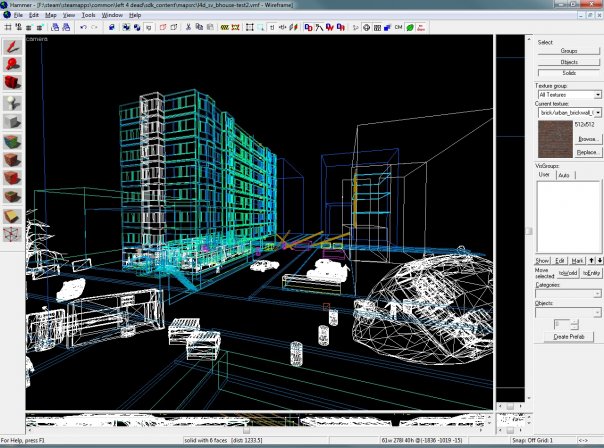Image resolution: width=604 pixels, height=448 pixels.
Task: Set select mode to Solids
Action: tap(569, 73)
